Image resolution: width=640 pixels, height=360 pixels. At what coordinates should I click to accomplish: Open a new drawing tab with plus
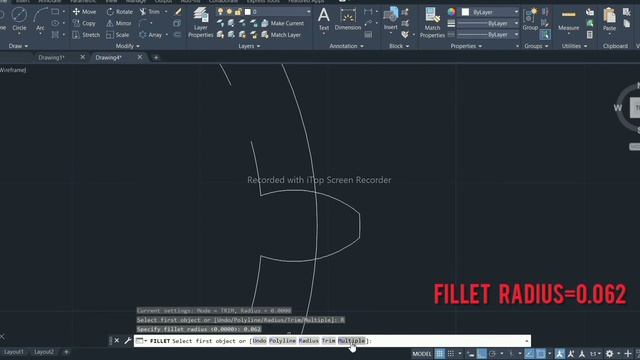point(156,58)
